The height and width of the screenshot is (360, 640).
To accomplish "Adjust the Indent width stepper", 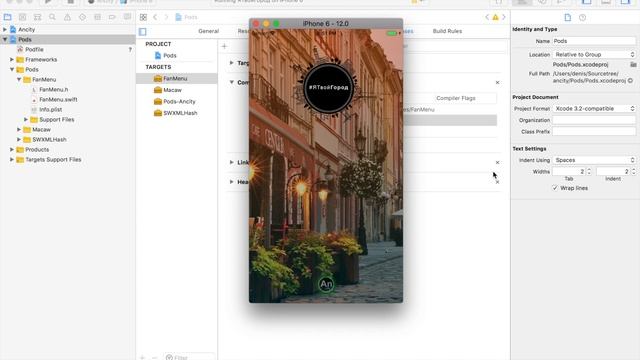I will 633,171.
